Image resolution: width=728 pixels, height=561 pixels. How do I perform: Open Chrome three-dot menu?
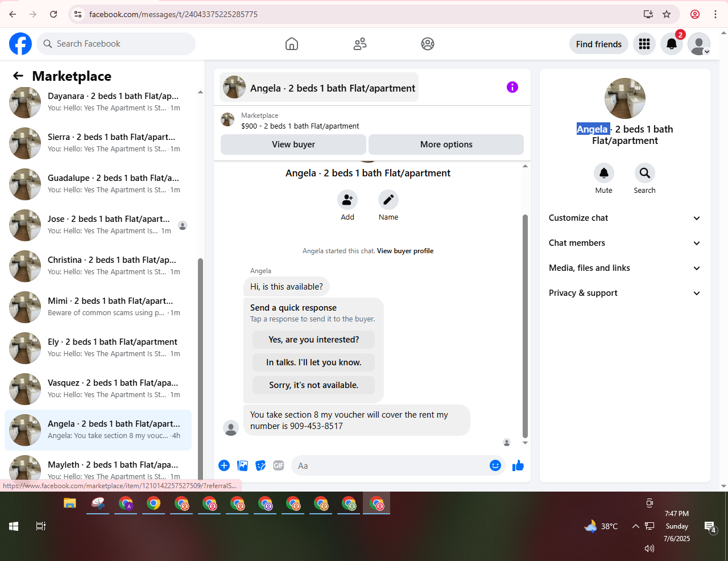pos(715,14)
